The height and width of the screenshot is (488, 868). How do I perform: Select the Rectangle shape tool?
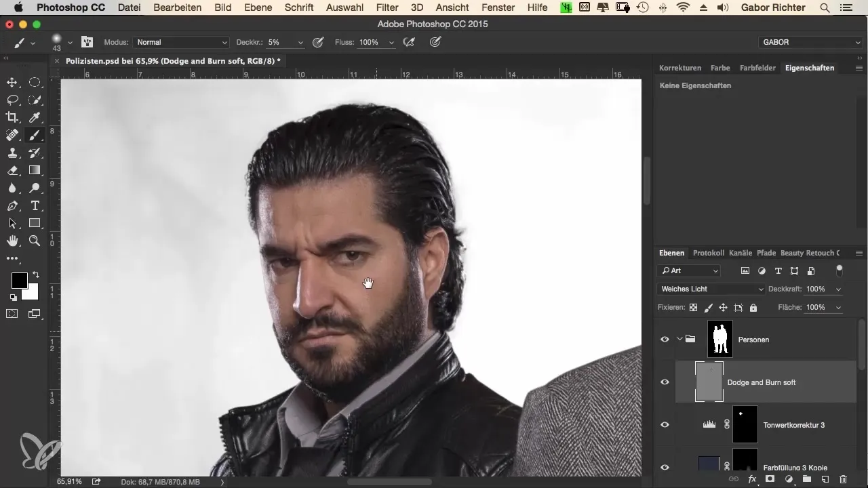tap(35, 223)
